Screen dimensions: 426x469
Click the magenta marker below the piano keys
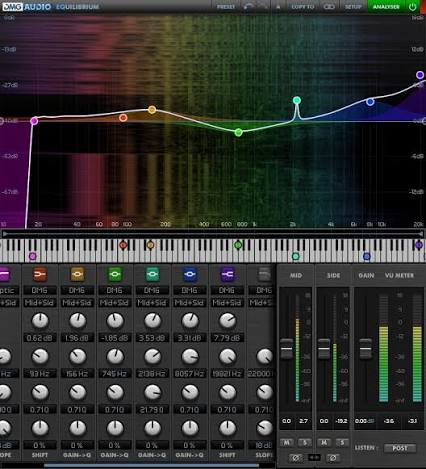(x=32, y=256)
